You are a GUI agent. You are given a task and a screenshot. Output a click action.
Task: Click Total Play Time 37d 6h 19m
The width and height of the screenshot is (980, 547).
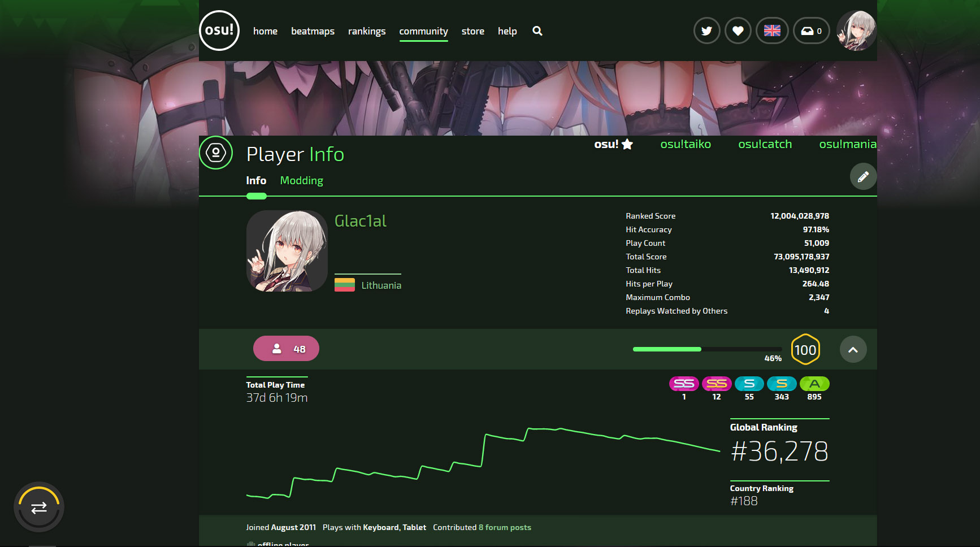pos(277,391)
